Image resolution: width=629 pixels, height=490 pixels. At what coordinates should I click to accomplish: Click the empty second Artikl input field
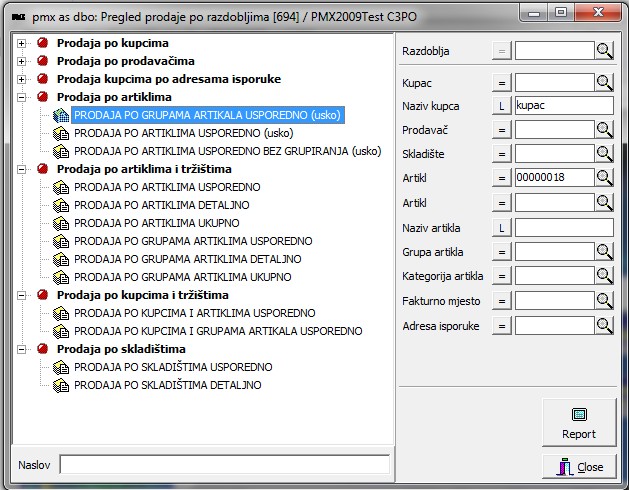554,203
